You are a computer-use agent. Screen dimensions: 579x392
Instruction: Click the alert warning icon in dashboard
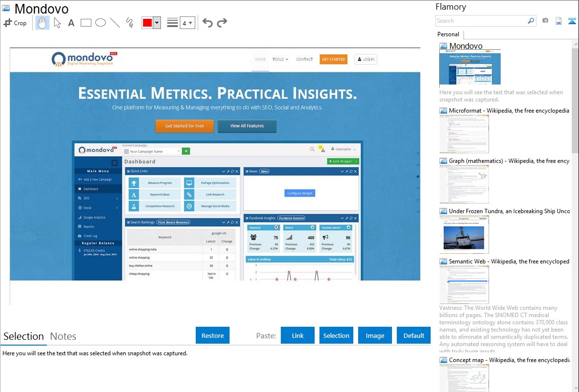322,149
